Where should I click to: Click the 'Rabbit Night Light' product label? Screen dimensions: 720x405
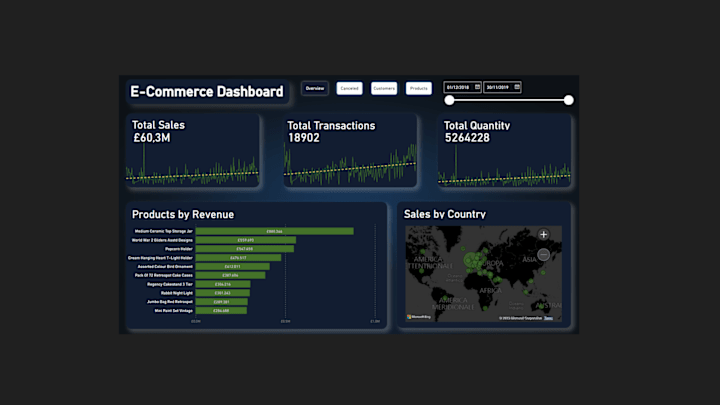[x=177, y=293]
